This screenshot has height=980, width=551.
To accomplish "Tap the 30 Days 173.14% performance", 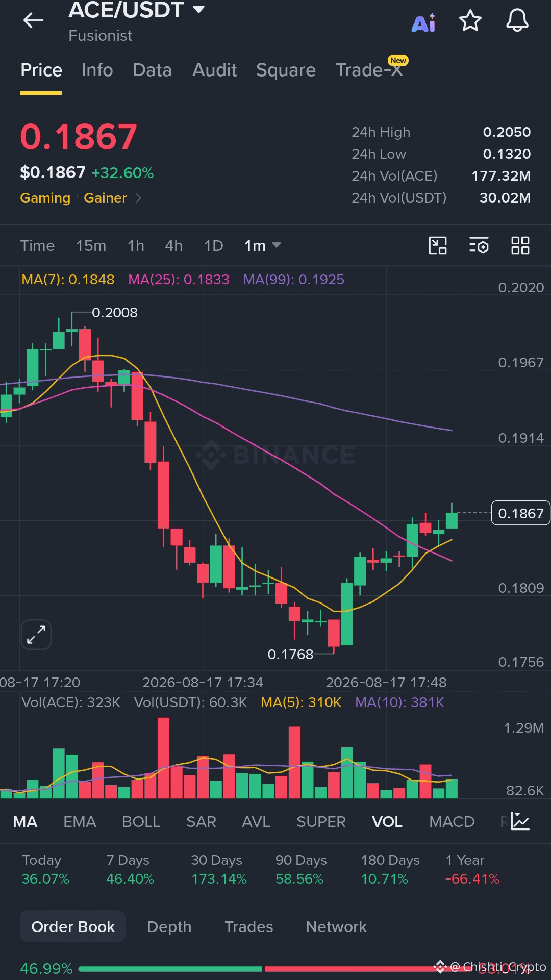I will pos(219,869).
